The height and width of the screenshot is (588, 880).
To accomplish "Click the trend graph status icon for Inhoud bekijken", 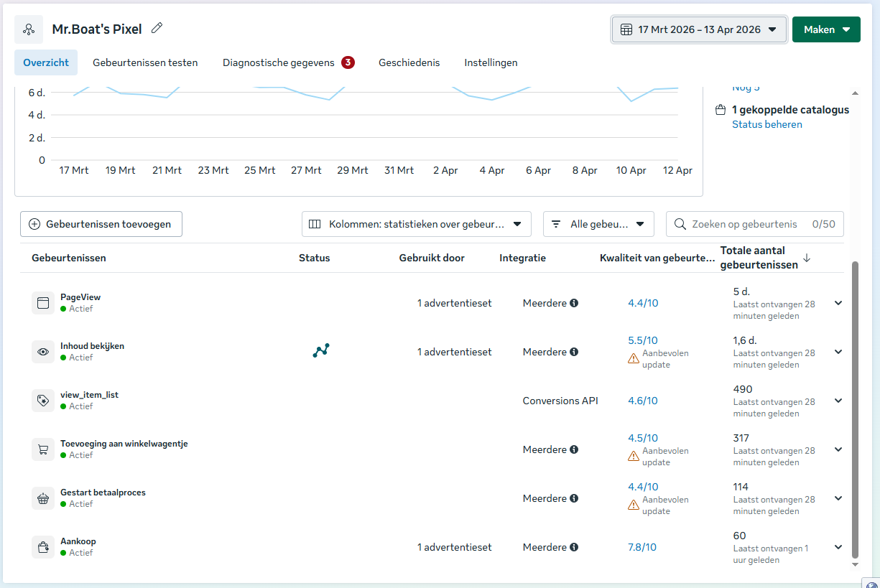I will point(321,351).
